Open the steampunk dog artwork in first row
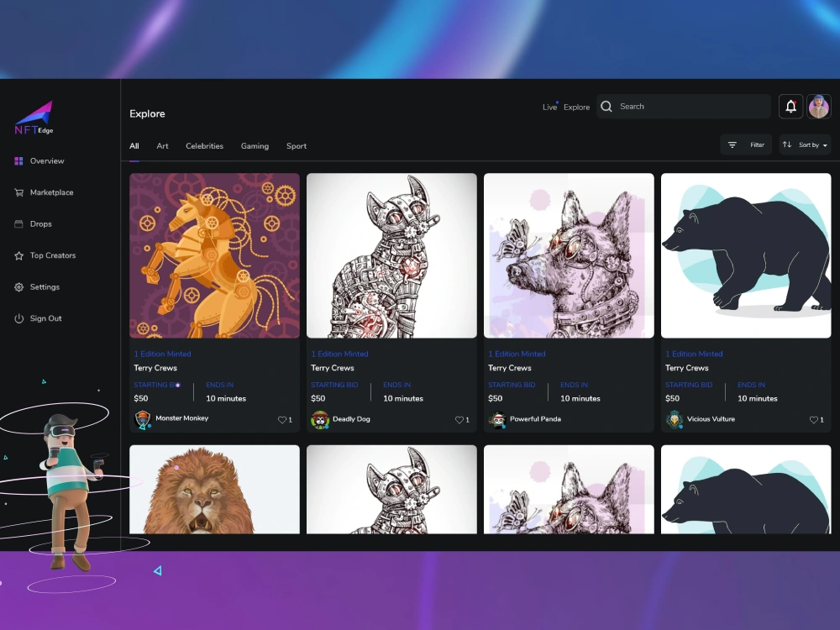The height and width of the screenshot is (630, 840). 569,255
